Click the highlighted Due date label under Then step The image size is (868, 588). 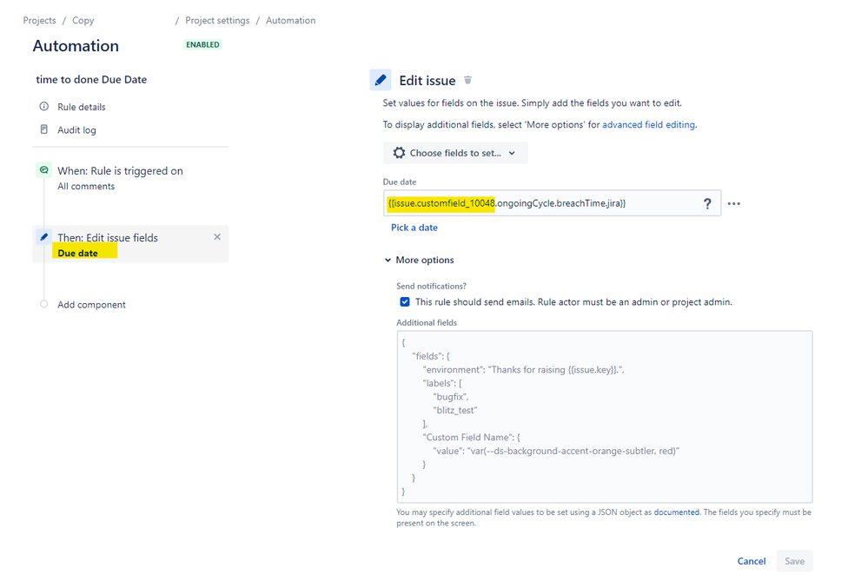(x=78, y=254)
